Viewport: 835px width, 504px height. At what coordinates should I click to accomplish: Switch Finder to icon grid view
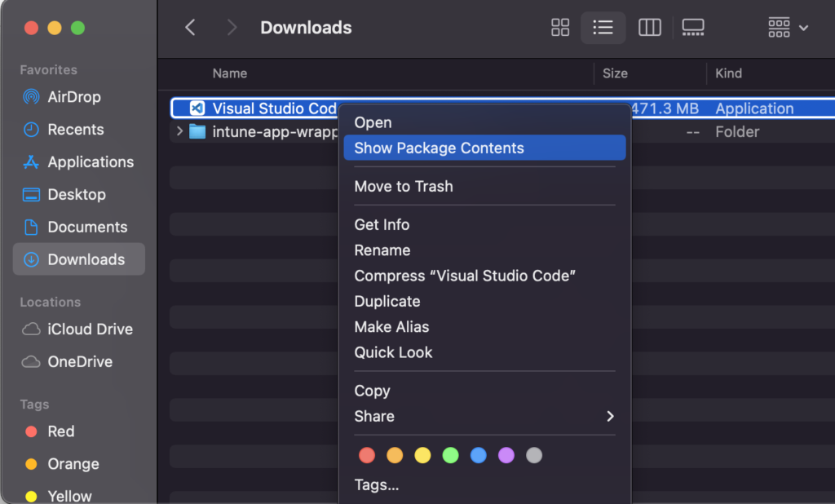(x=559, y=27)
